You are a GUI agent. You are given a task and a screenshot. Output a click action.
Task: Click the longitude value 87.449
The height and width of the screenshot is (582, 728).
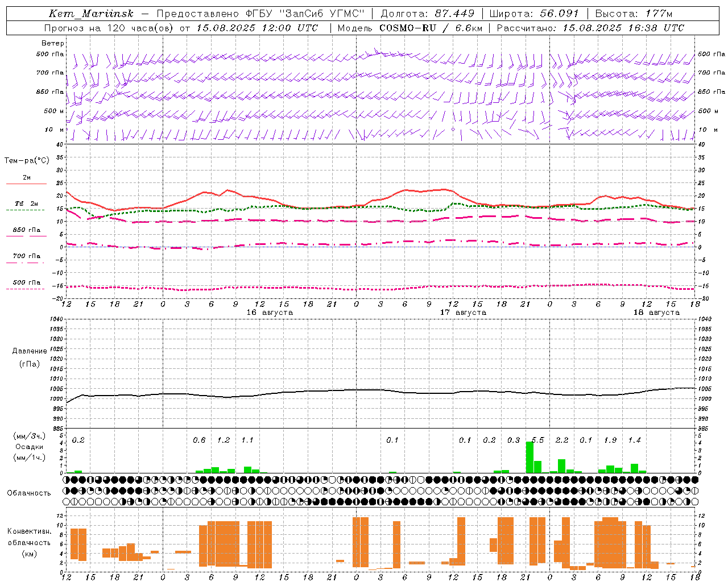[454, 14]
